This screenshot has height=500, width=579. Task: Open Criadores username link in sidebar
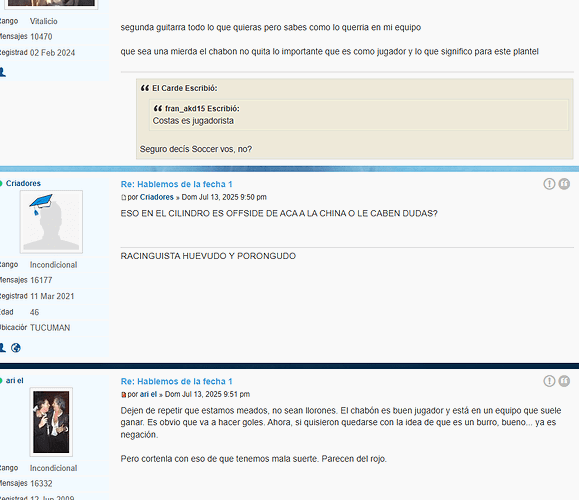click(23, 183)
